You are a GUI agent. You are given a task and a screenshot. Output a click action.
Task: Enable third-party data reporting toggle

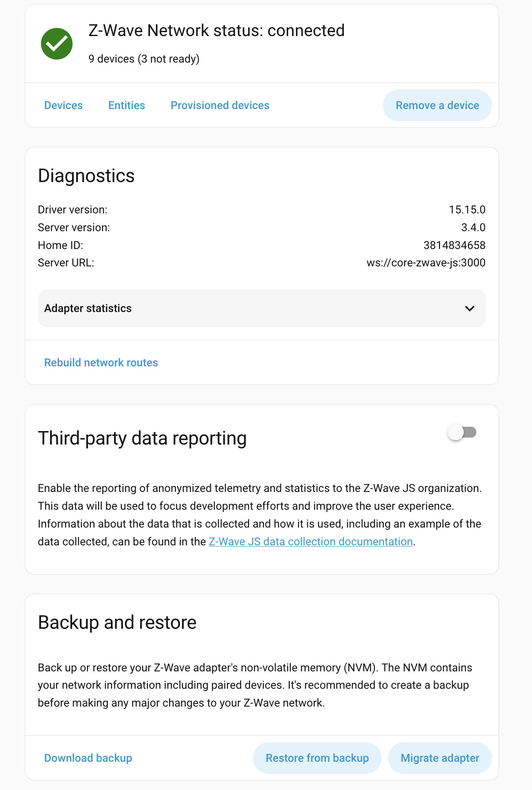[x=462, y=432]
